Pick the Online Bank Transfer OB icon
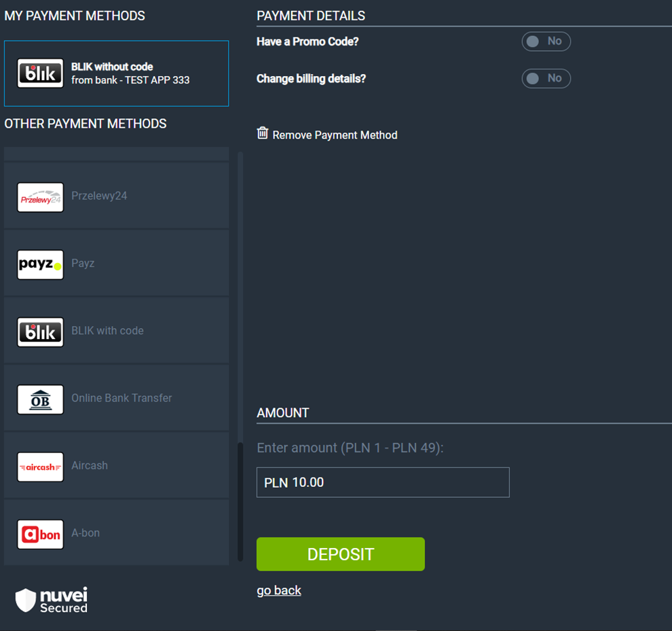This screenshot has height=631, width=672. (x=40, y=400)
